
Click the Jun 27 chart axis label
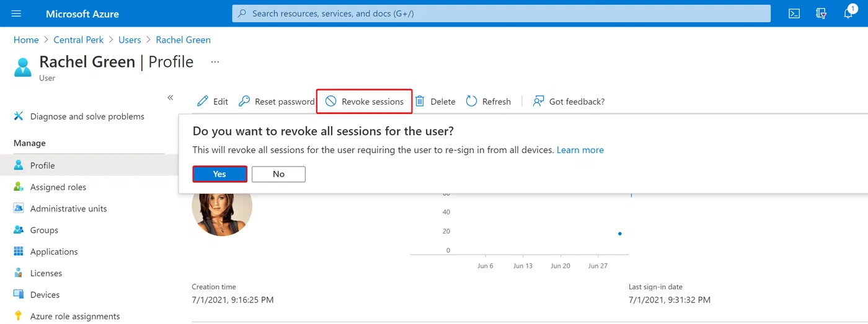click(x=598, y=266)
